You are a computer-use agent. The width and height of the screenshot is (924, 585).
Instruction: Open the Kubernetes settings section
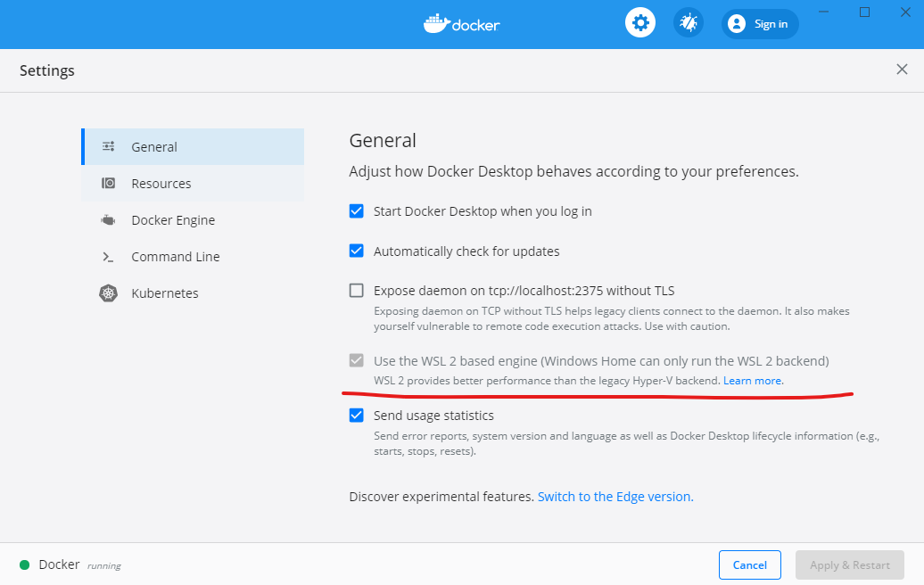[193, 293]
